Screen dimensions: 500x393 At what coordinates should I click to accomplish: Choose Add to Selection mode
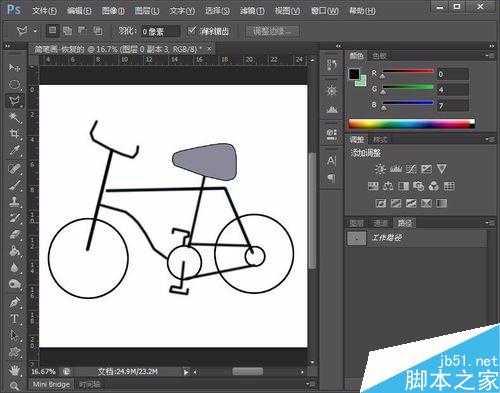click(68, 31)
